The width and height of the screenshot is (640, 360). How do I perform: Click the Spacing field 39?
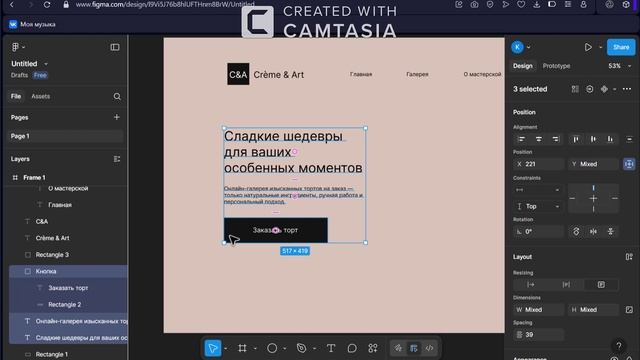point(538,335)
